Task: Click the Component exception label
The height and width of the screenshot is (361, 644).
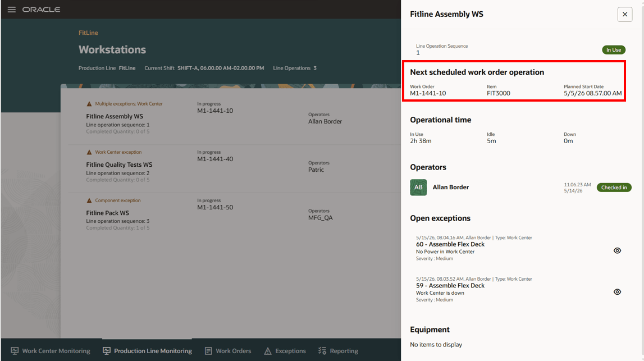Action: tap(118, 200)
